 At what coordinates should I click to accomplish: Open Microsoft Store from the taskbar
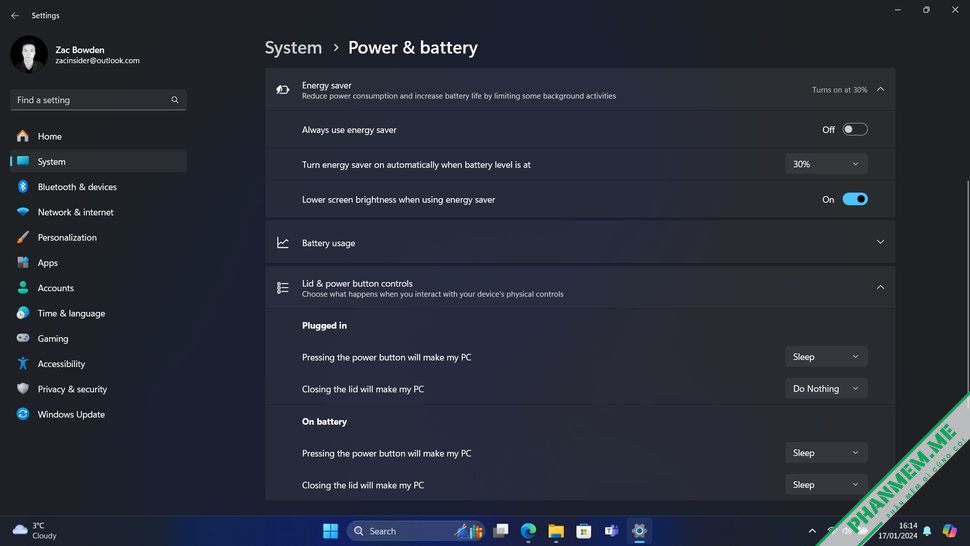583,531
